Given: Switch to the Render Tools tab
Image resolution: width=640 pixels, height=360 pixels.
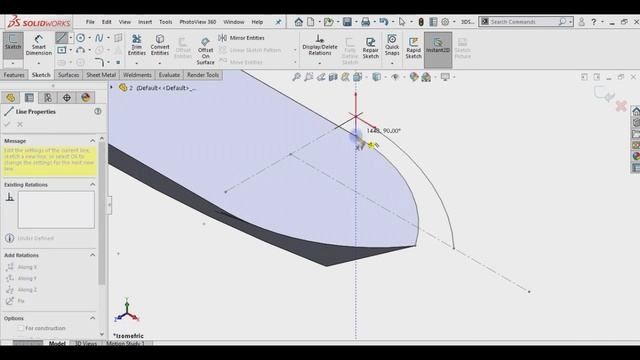Looking at the screenshot, I should pos(203,75).
